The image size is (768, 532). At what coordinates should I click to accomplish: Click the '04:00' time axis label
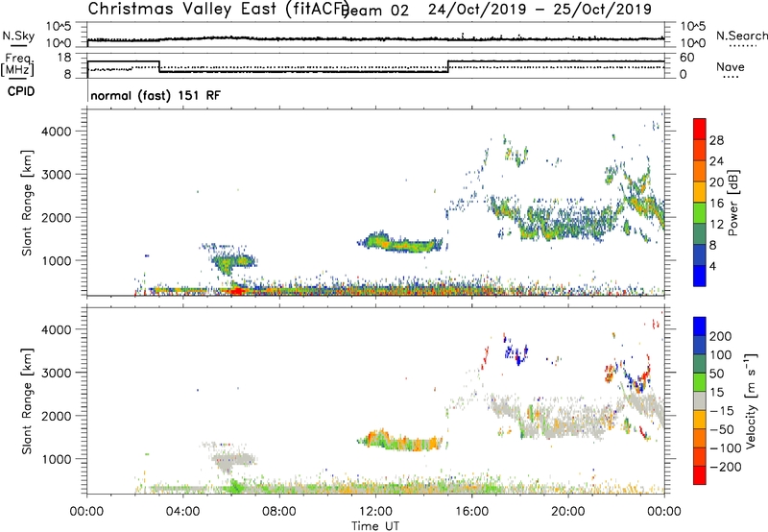click(x=183, y=512)
